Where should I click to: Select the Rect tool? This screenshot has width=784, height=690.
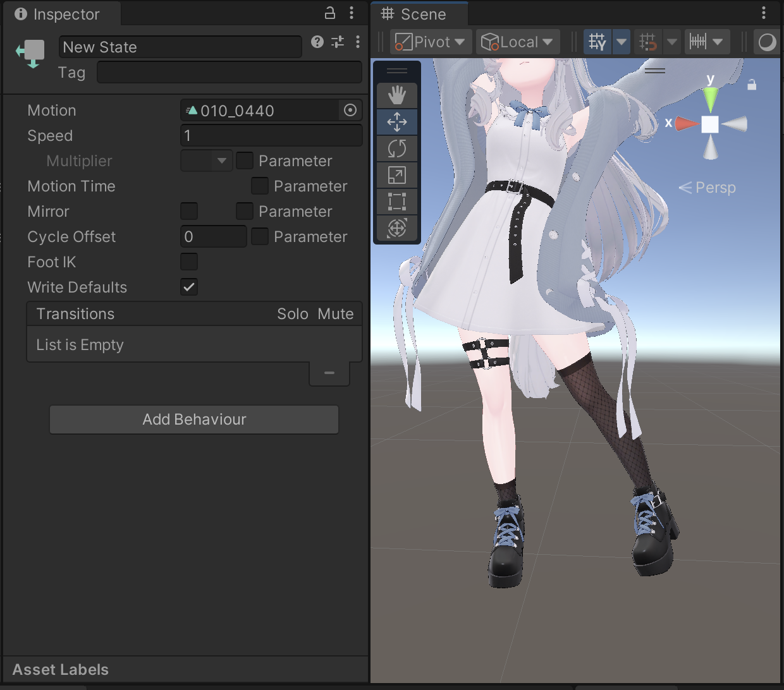point(397,202)
